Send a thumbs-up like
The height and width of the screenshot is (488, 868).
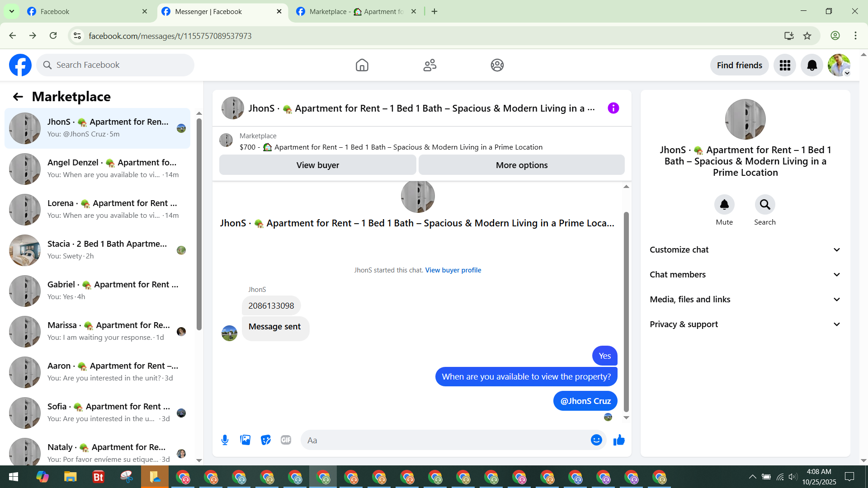click(619, 440)
